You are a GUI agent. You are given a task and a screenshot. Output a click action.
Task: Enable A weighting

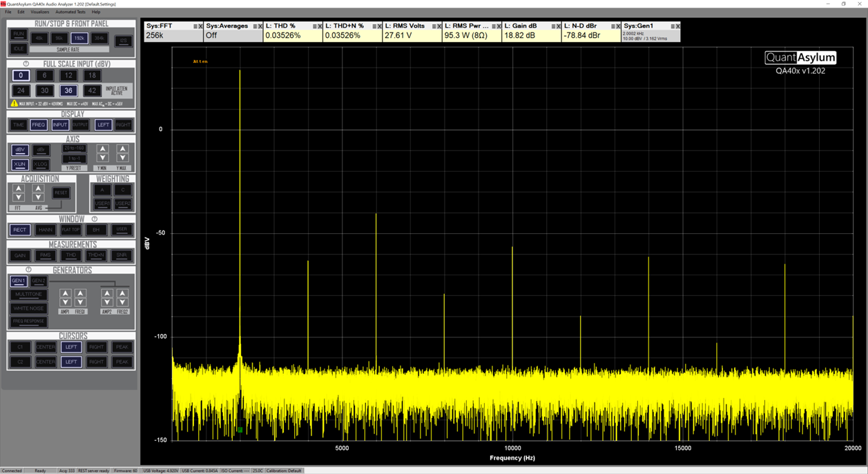pos(102,190)
